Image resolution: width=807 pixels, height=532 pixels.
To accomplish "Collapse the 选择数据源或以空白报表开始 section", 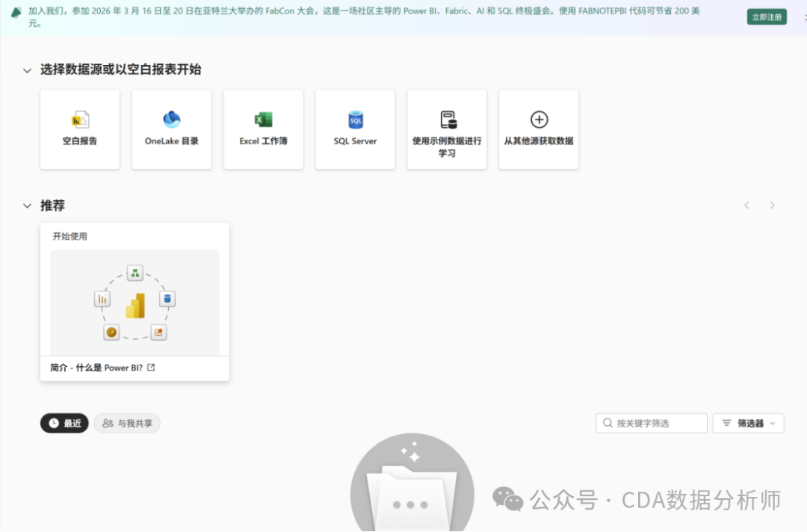I will (28, 69).
